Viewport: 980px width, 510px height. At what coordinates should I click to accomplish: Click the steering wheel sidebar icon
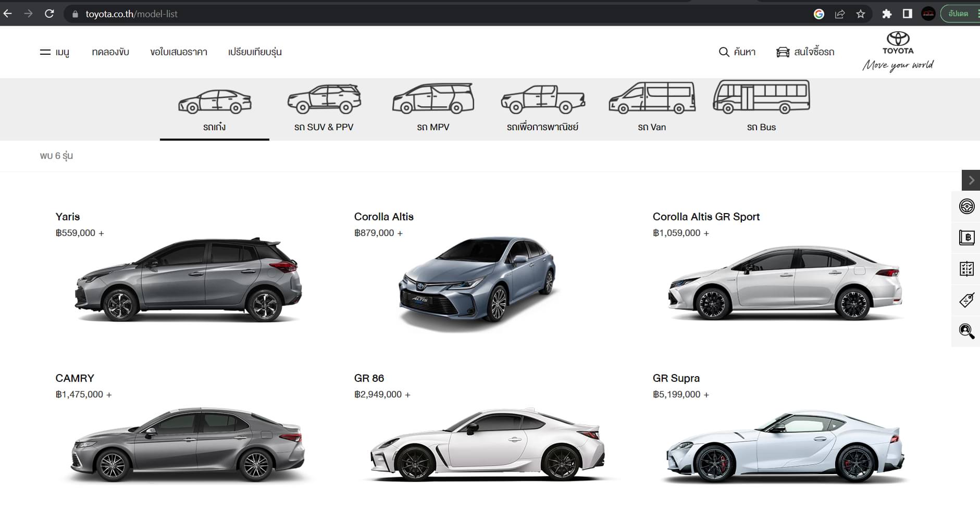point(967,206)
